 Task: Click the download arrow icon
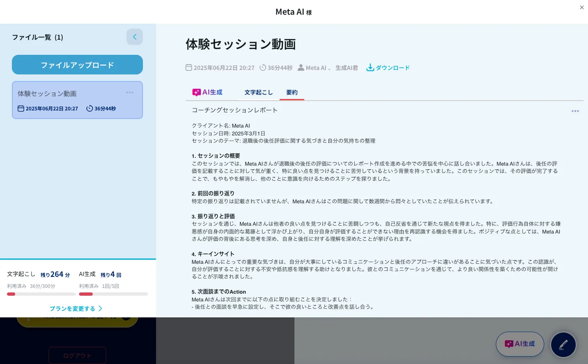(370, 67)
